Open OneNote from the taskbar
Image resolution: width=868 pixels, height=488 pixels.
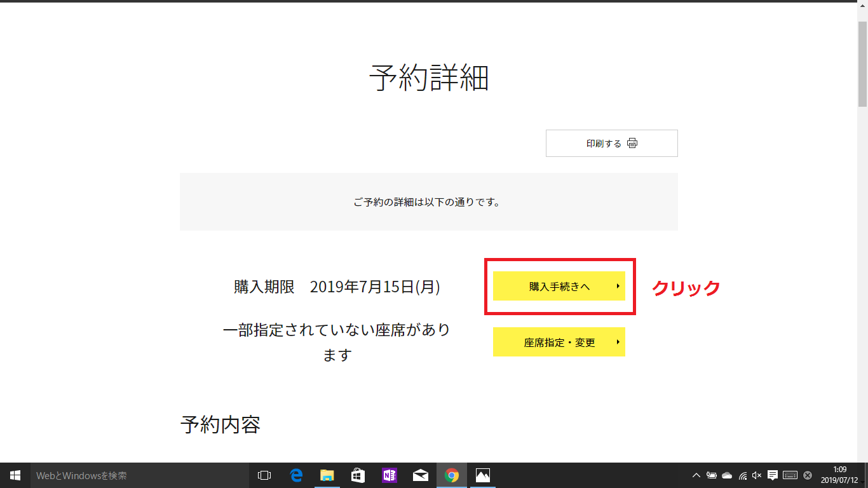(x=389, y=475)
